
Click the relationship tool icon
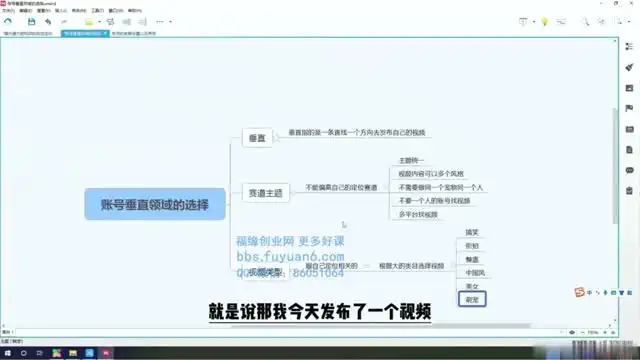[110, 22]
